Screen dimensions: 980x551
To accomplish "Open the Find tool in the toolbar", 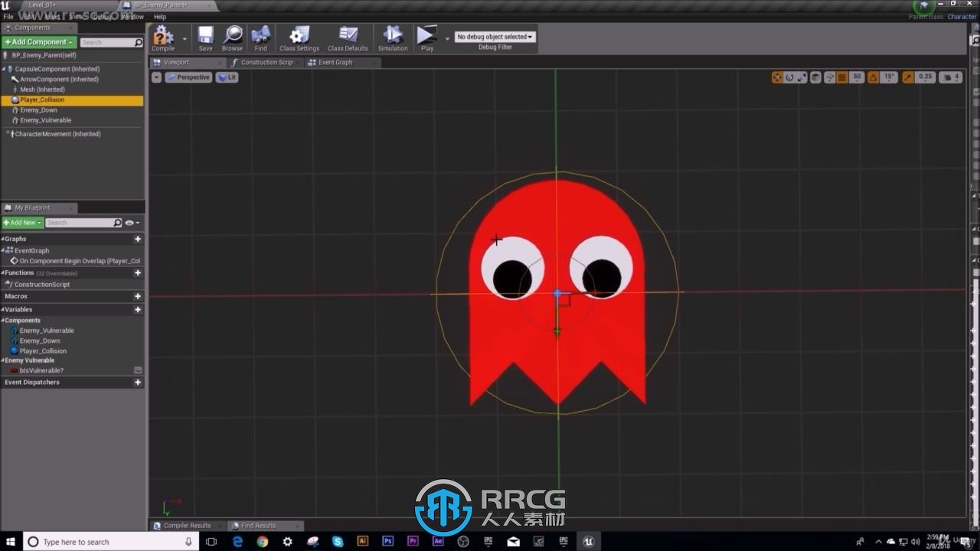I will coord(260,38).
